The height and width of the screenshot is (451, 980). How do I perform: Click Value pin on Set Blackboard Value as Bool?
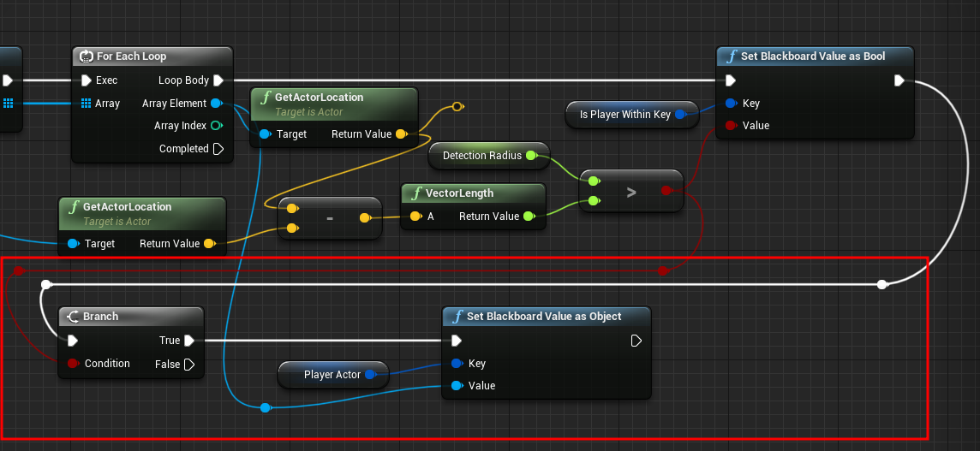pos(731,126)
